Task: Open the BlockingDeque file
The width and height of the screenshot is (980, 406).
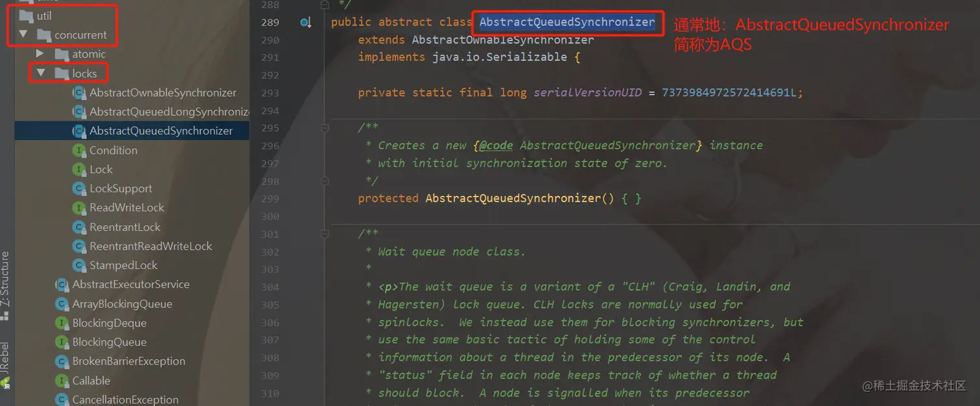Action: tap(110, 323)
